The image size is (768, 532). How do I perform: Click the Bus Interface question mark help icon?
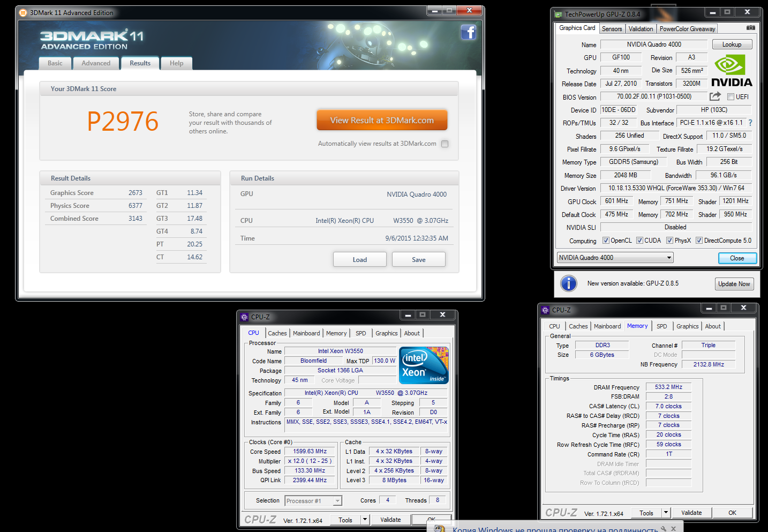click(x=750, y=123)
